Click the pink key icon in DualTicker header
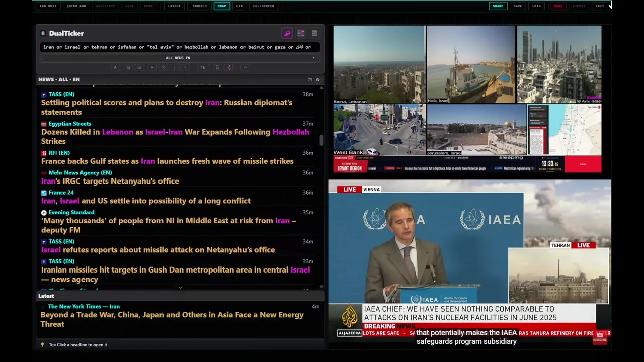The image size is (644, 362). 287,33
